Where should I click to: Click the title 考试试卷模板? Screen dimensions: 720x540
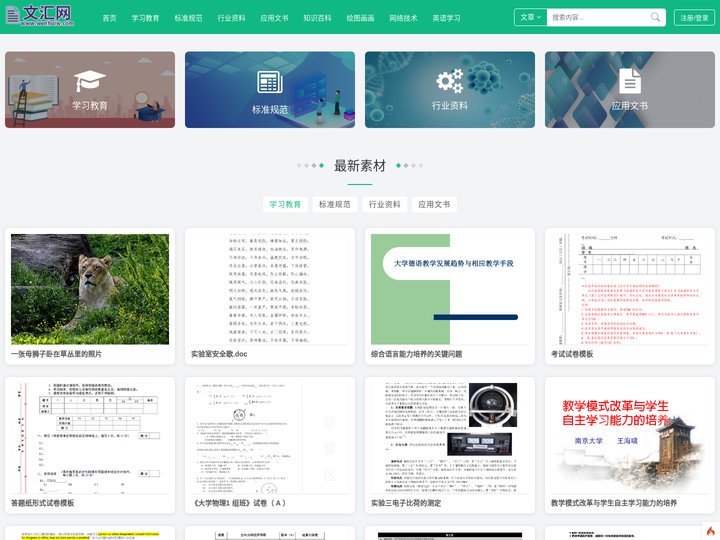point(572,354)
